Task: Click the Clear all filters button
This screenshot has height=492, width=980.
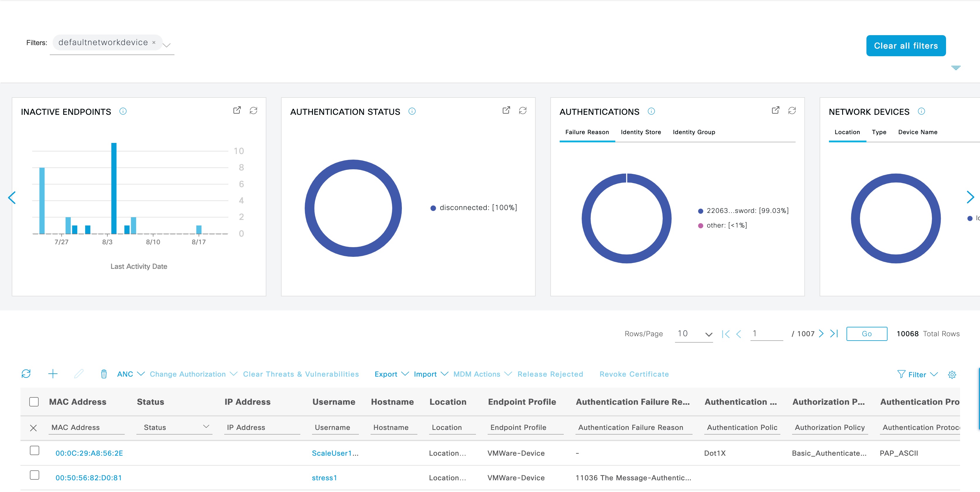Action: point(906,45)
